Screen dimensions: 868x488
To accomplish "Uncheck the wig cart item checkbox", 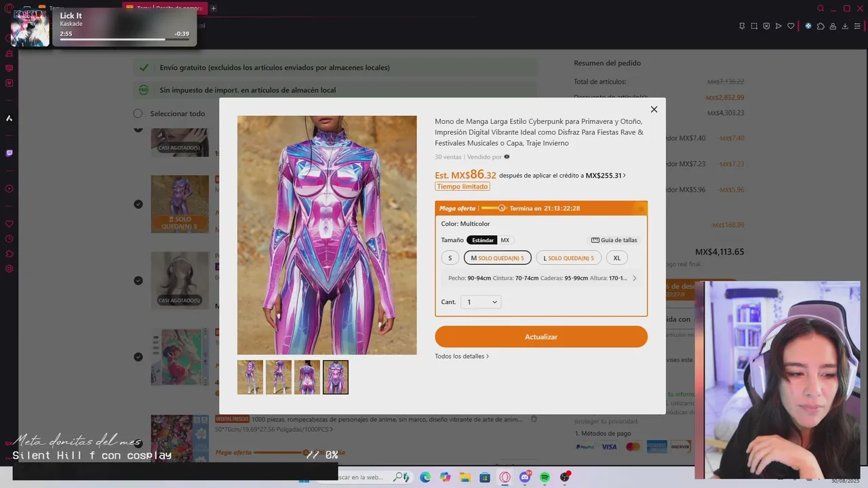I will (x=138, y=281).
